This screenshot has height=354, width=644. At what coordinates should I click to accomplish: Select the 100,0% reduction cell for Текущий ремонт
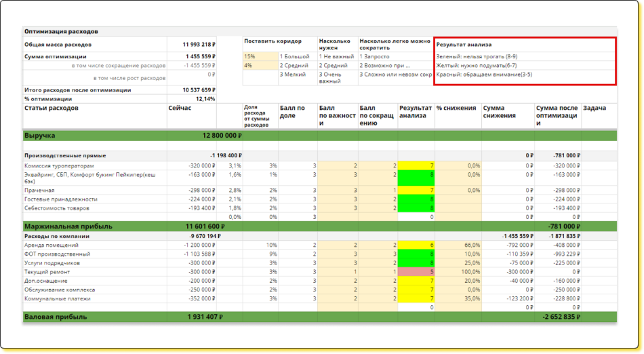tap(458, 272)
